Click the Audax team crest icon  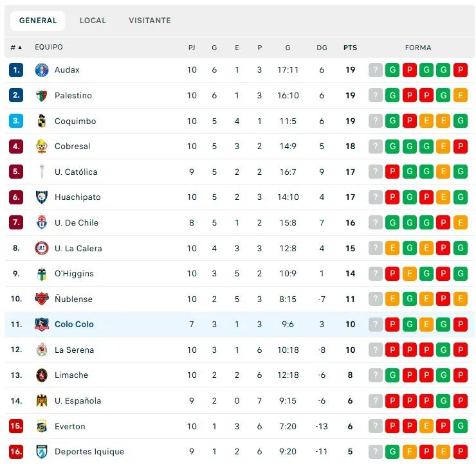pos(42,70)
